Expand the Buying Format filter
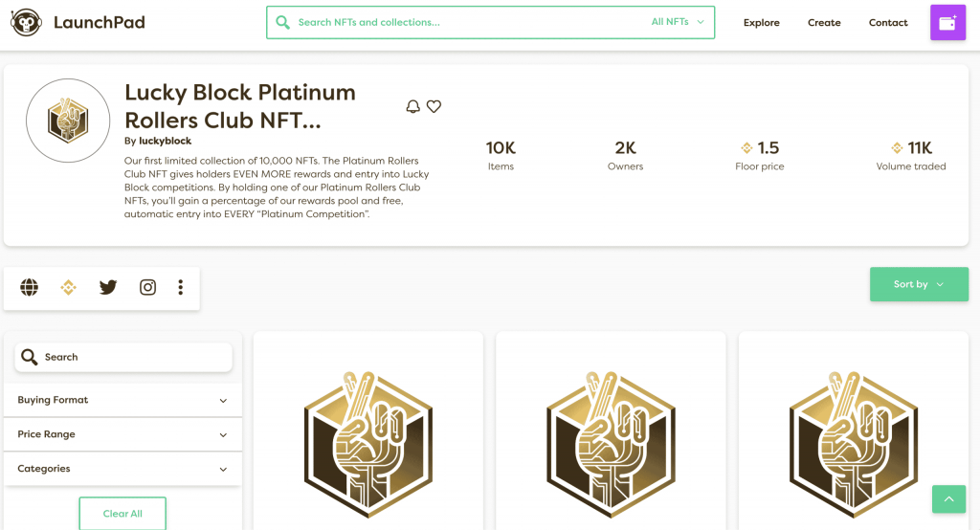 (122, 400)
